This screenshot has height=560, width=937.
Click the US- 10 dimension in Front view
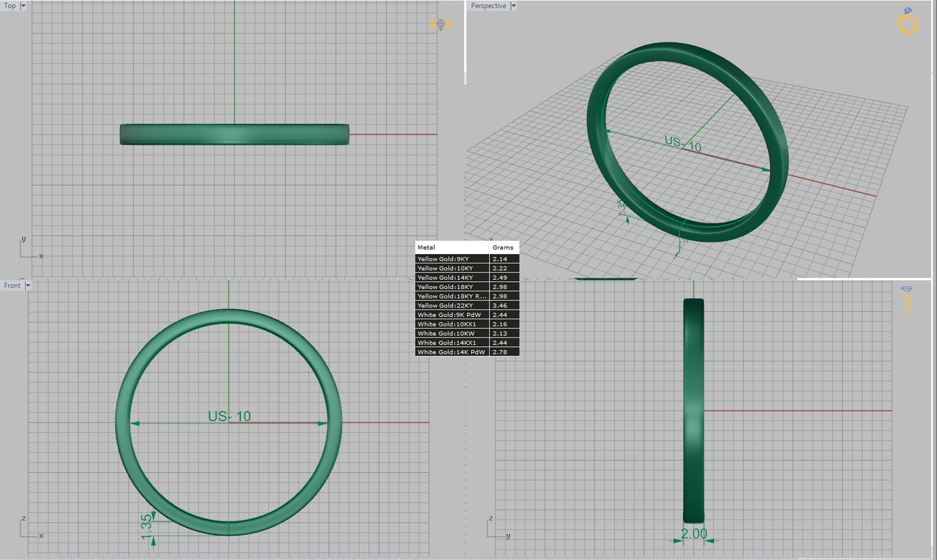229,417
